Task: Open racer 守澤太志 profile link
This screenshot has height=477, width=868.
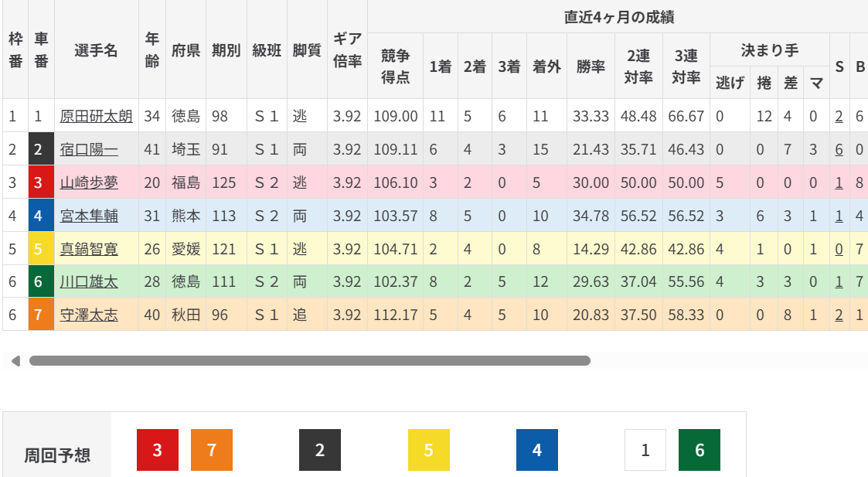Action: pos(89,315)
